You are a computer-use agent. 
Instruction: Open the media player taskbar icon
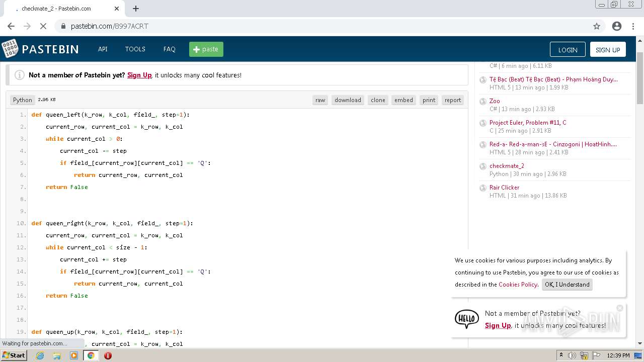(74, 355)
